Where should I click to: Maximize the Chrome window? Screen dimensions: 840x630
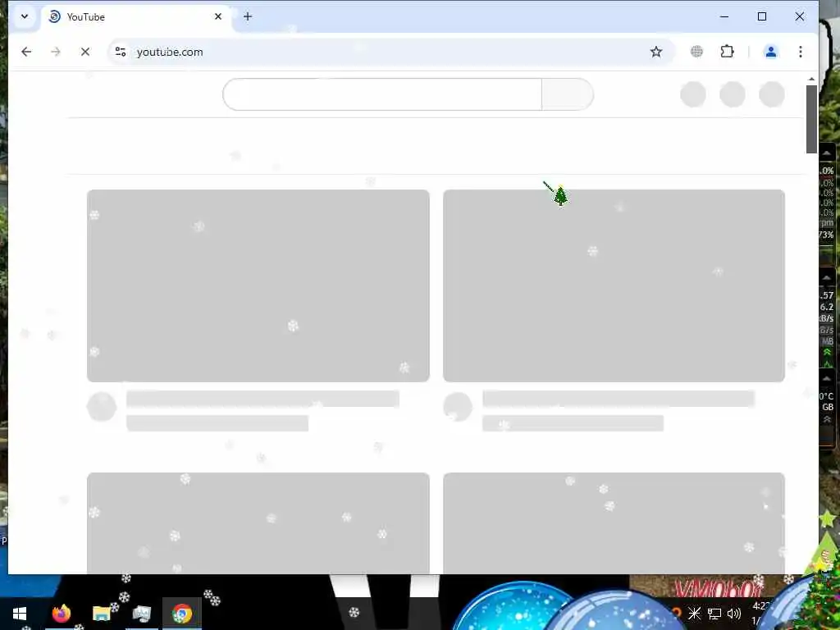click(762, 16)
